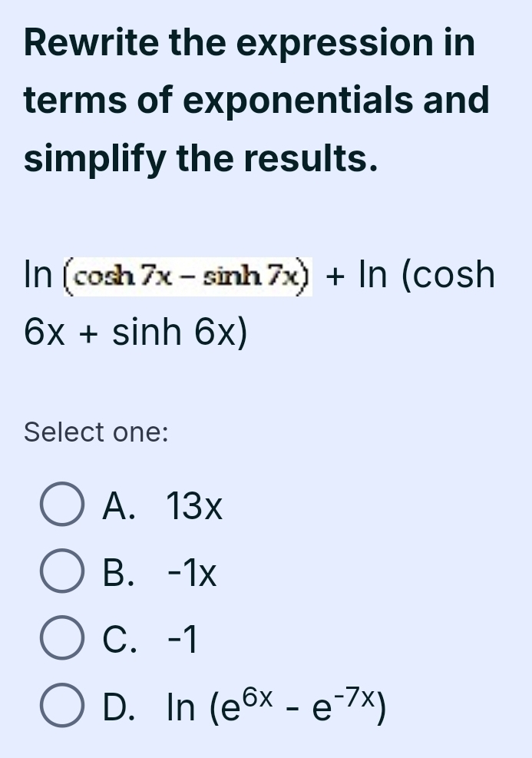Click the '6x + sinh 6x)' expression line
The height and width of the screenshot is (758, 532).
click(x=136, y=333)
